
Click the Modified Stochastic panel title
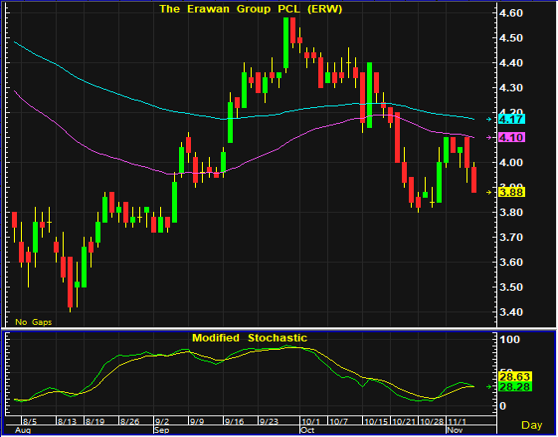tap(249, 338)
